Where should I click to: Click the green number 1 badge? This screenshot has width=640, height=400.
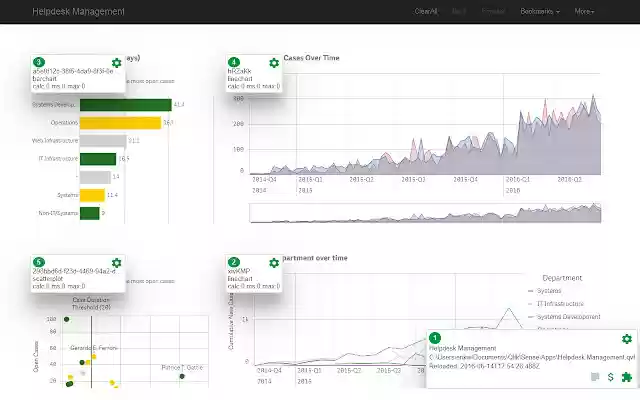click(434, 339)
